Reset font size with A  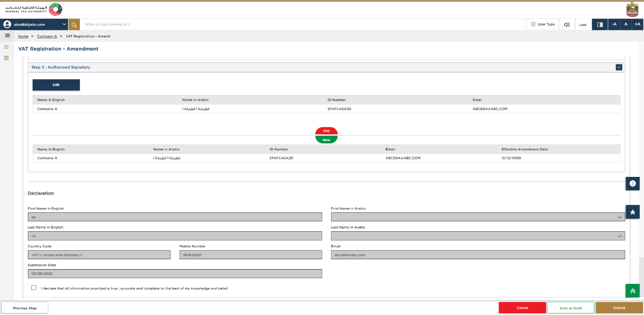[626, 24]
